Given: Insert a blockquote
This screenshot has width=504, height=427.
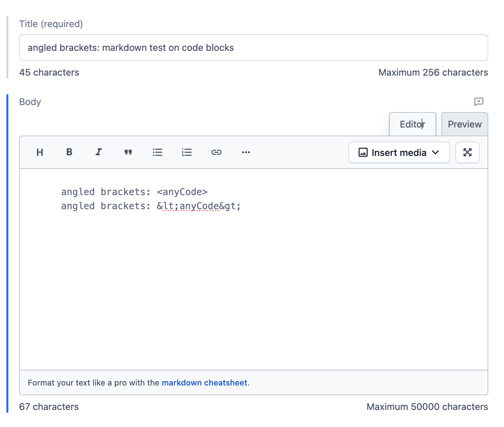Looking at the screenshot, I should coord(128,152).
